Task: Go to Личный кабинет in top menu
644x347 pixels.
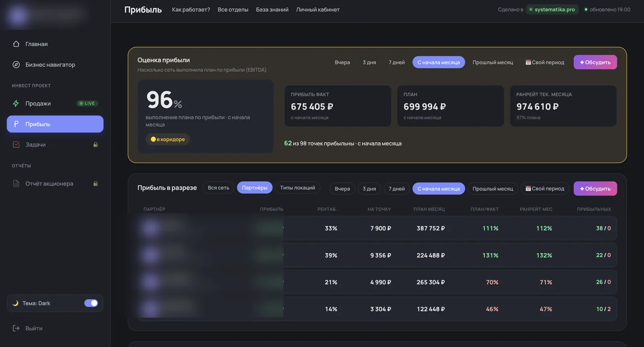Action: tap(318, 10)
